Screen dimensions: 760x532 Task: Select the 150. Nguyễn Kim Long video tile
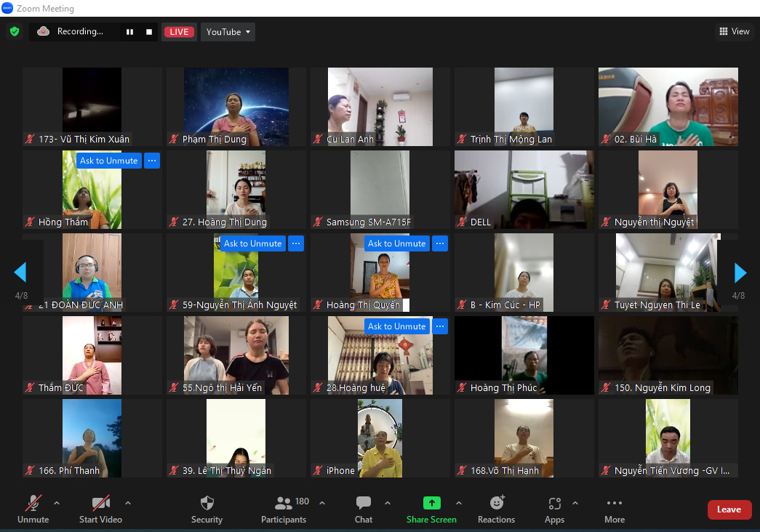[x=668, y=355]
